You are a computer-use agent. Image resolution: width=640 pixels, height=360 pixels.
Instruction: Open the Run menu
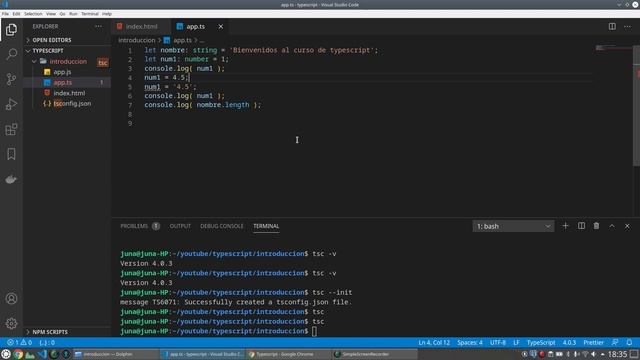[73, 14]
